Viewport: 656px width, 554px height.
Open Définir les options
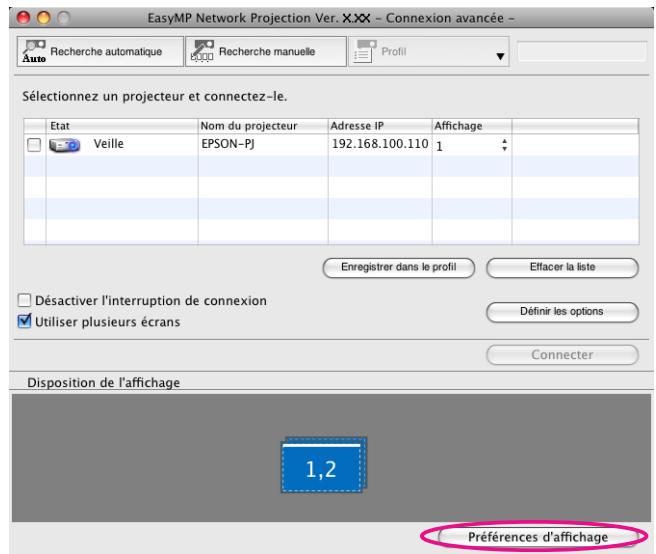[x=562, y=312]
